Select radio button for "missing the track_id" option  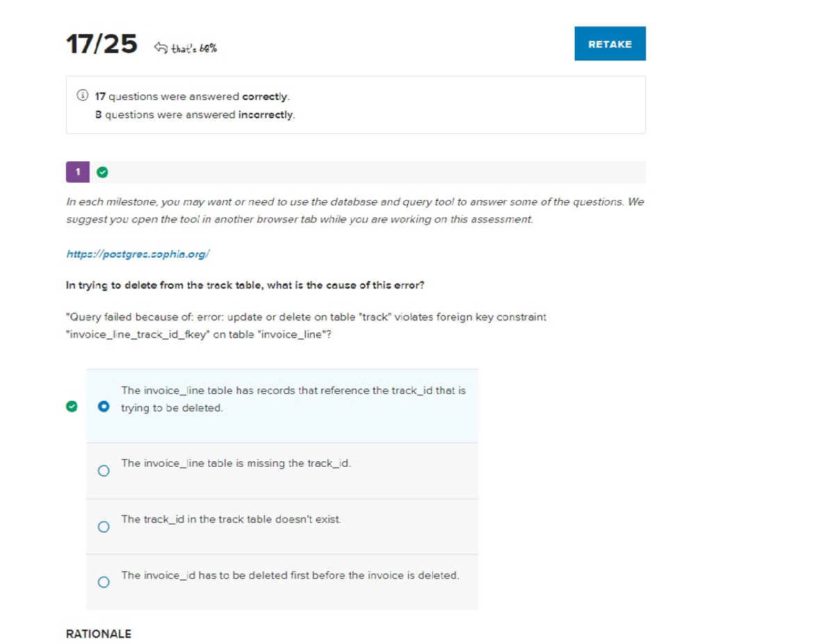[x=104, y=471]
